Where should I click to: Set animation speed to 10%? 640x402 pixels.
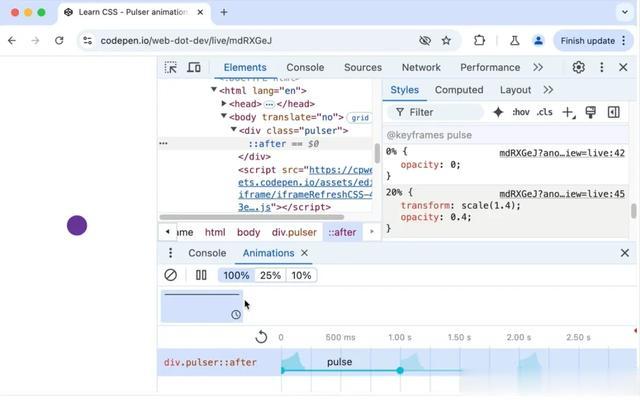(x=301, y=275)
